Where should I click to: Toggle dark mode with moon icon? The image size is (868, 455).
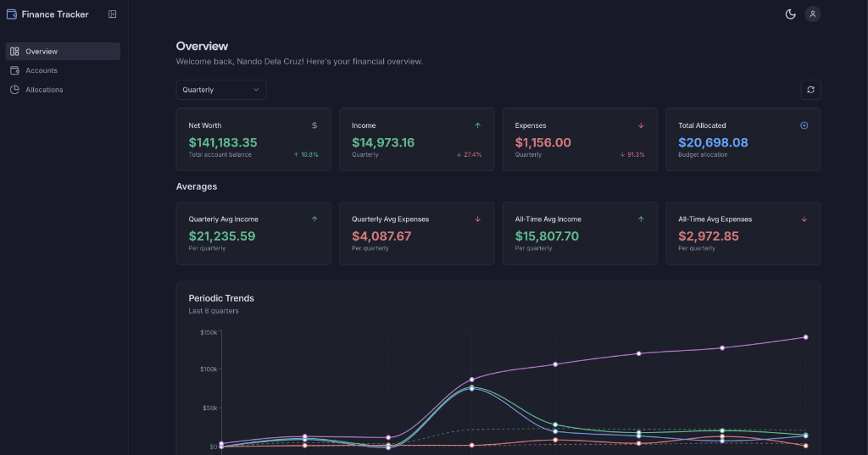pyautogui.click(x=791, y=14)
